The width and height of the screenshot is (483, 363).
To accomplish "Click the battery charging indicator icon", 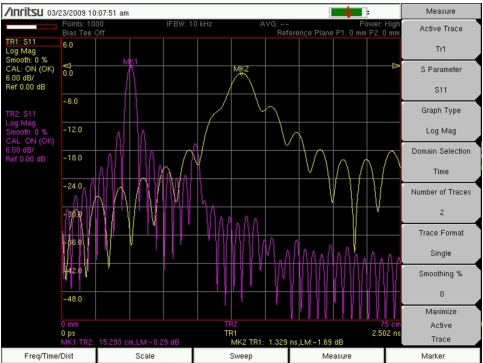I will 349,13.
